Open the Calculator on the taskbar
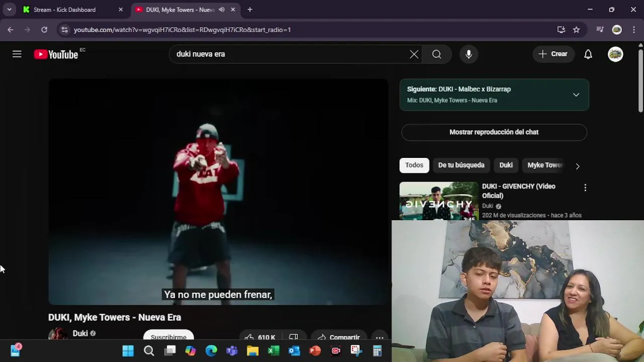Image resolution: width=644 pixels, height=362 pixels. coord(377,350)
